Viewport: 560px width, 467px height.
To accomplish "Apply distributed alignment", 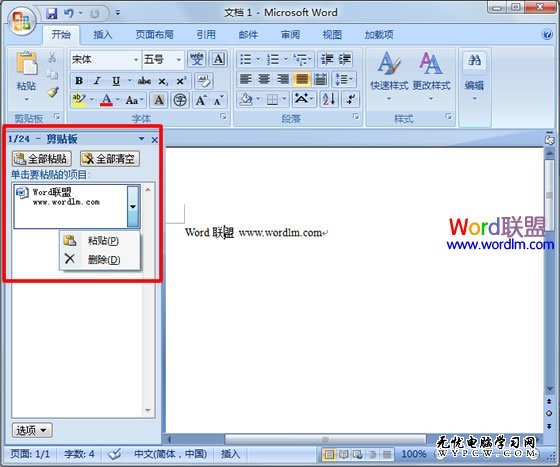I will [x=320, y=79].
